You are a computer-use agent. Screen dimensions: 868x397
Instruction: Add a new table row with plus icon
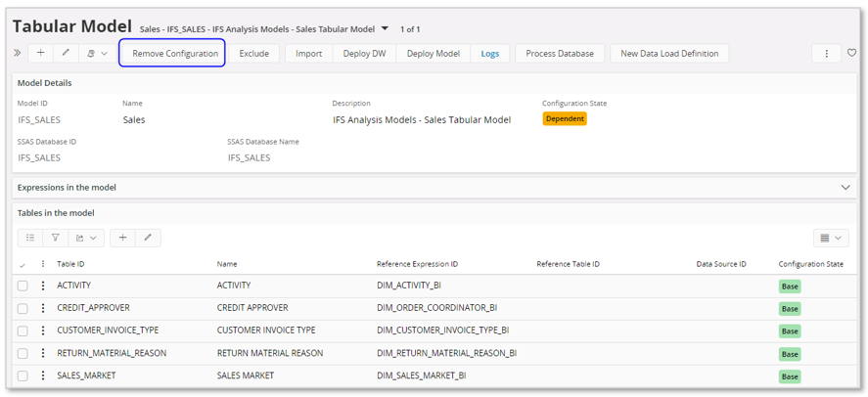[x=122, y=238]
